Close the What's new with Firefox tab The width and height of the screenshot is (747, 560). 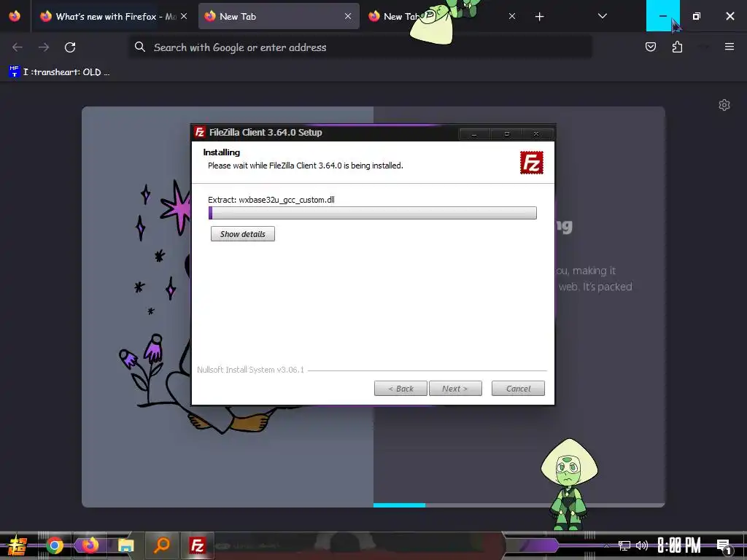tap(184, 16)
